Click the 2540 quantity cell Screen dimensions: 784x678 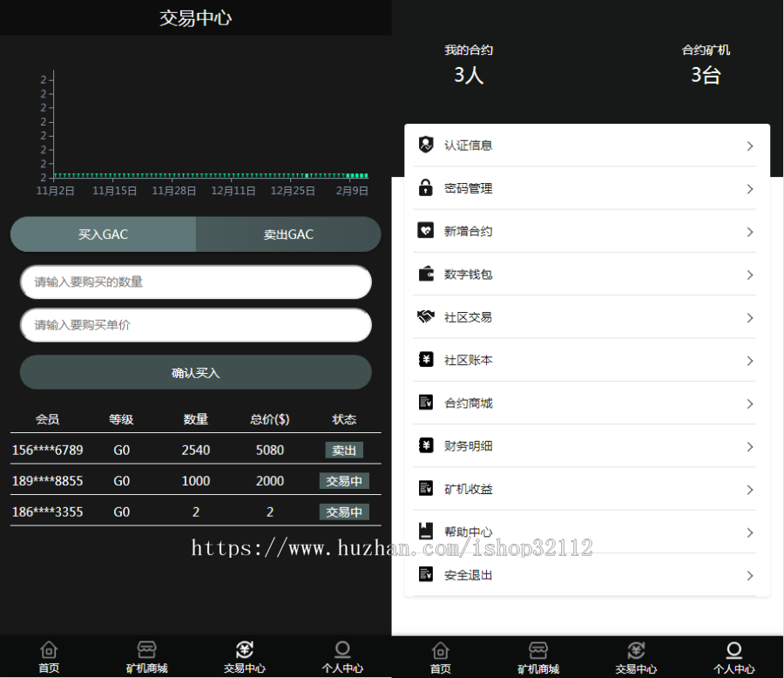coord(195,451)
